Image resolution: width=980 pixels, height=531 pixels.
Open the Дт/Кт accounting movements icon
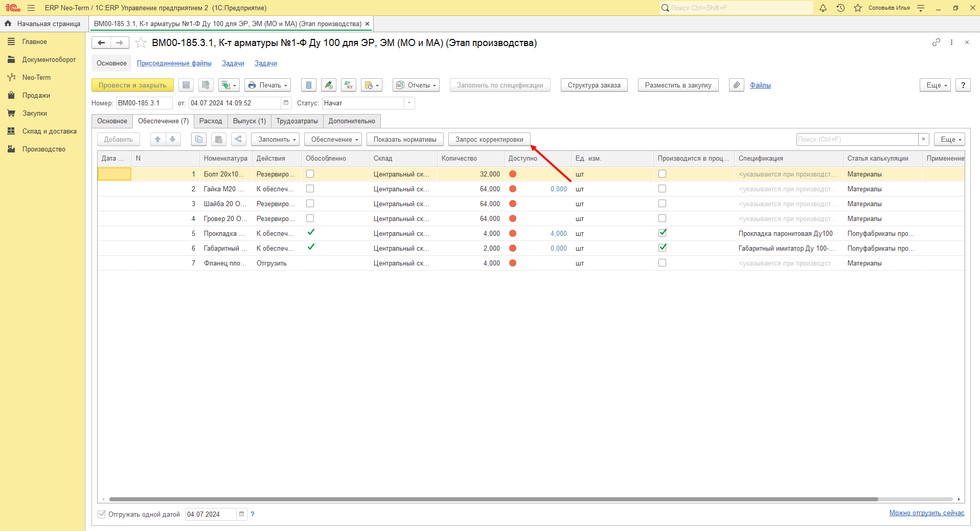click(349, 85)
